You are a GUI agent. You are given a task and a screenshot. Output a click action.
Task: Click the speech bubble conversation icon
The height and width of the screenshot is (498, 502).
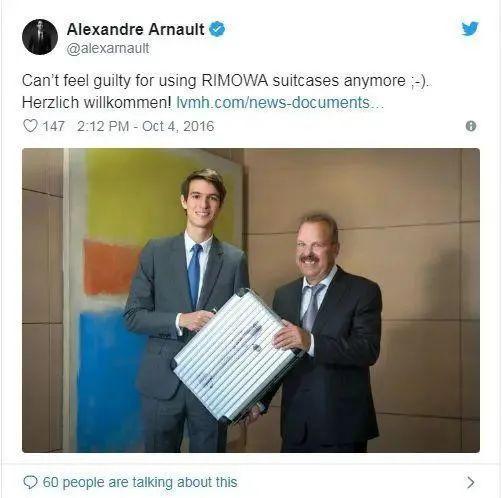tap(30, 482)
